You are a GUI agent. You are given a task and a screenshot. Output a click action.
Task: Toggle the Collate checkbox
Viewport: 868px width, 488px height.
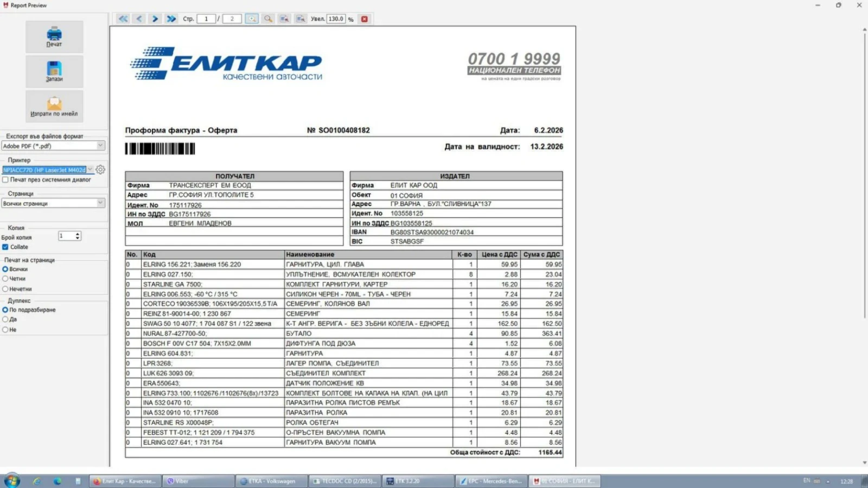click(x=5, y=247)
